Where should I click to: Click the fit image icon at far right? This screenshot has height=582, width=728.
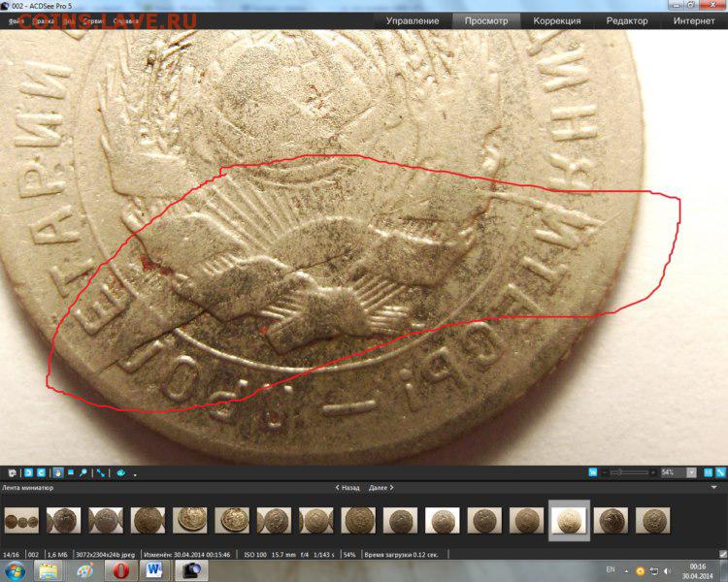click(x=720, y=472)
